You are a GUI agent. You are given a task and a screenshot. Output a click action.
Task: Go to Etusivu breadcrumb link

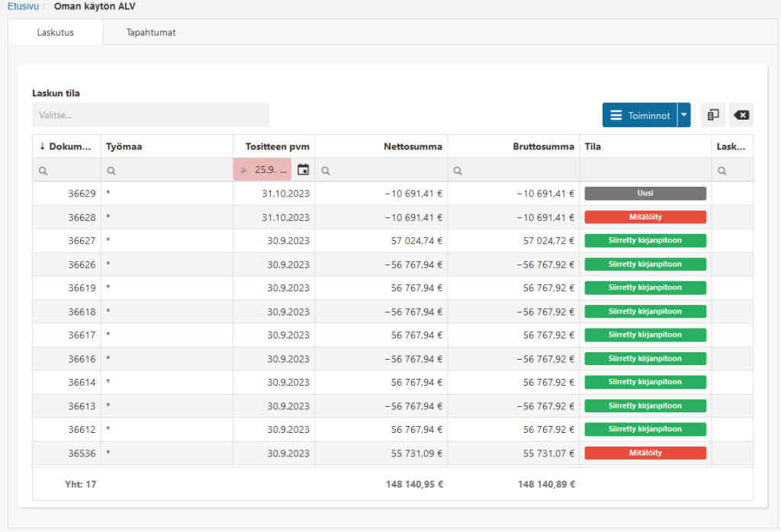click(22, 6)
